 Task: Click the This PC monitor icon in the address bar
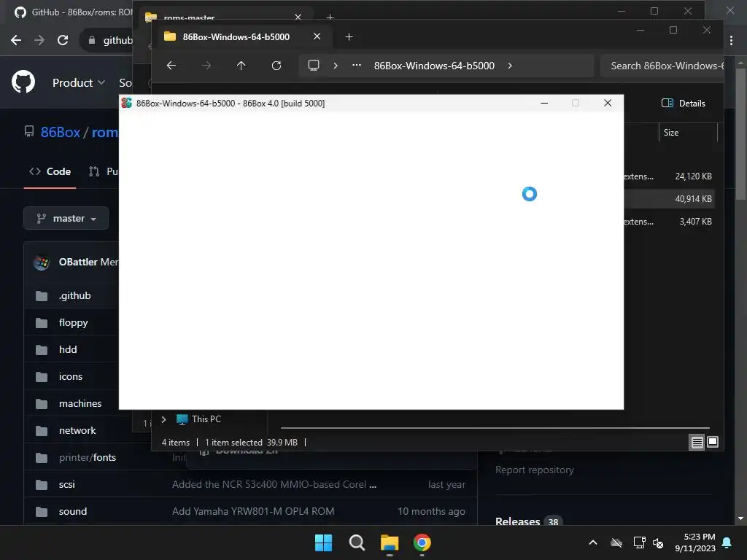(x=314, y=65)
